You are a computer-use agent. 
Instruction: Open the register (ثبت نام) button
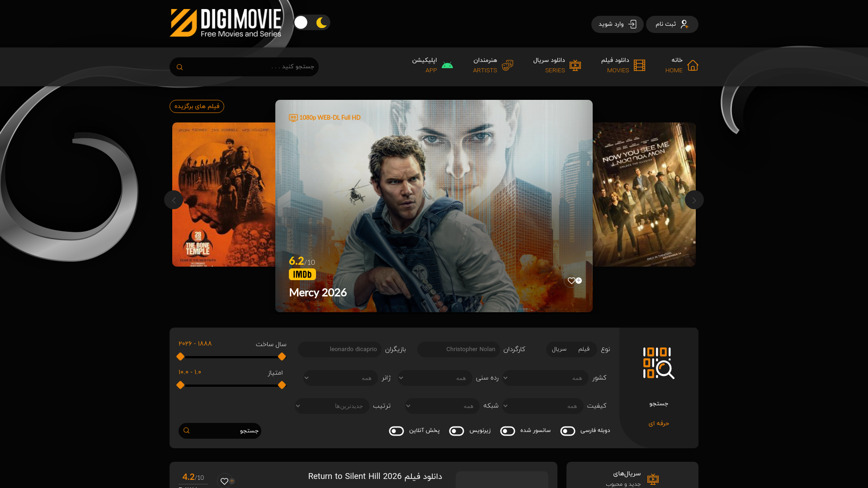(x=672, y=24)
